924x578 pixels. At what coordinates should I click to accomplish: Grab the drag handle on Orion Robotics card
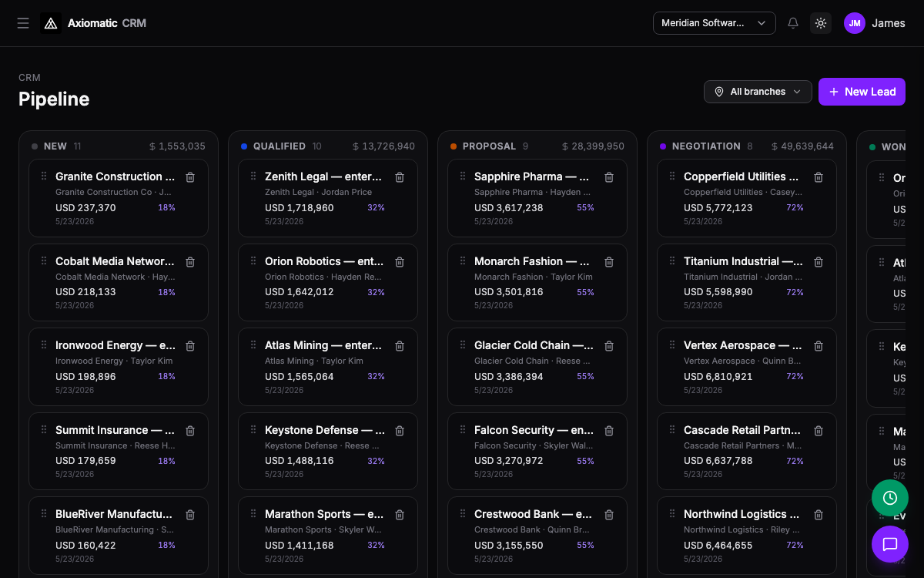pos(253,261)
